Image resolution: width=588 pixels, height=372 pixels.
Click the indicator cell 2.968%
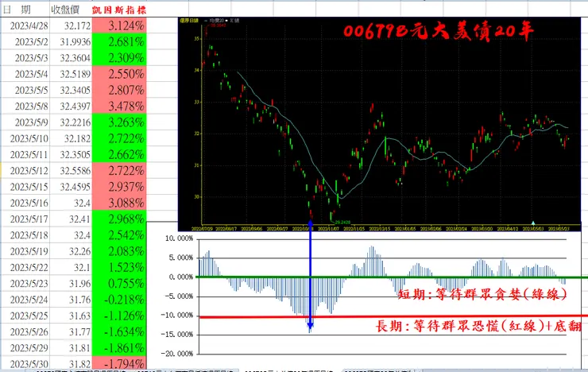(x=119, y=219)
